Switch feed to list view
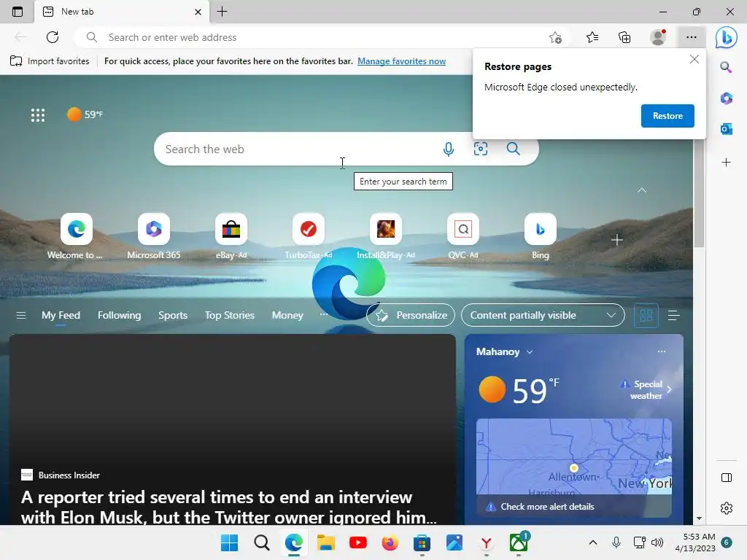The height and width of the screenshot is (560, 747). (673, 315)
